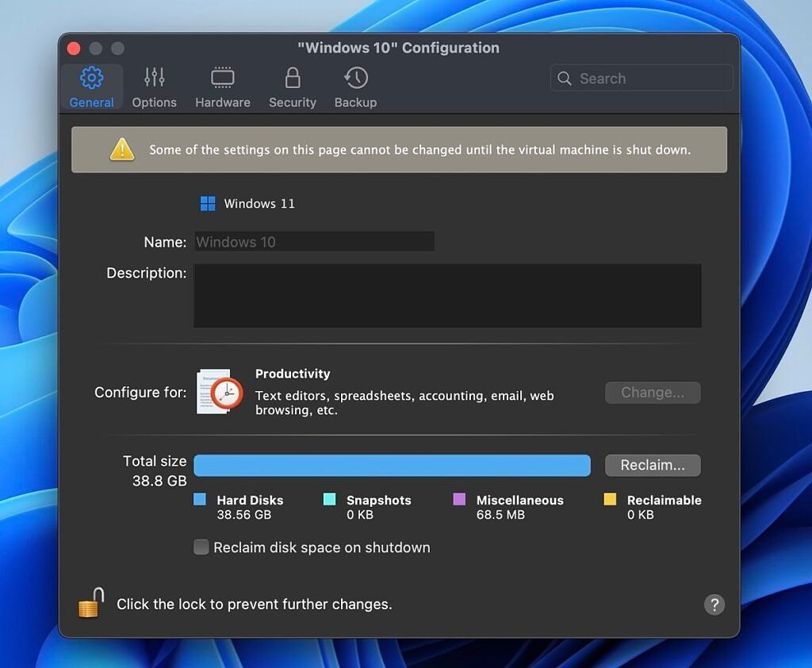Click the disabled Change... button

point(652,392)
